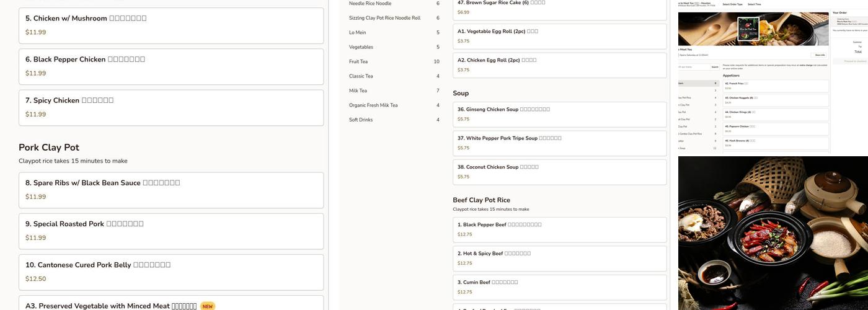The width and height of the screenshot is (868, 310).
Task: Select Spare Ribs w/ Black Bean Sauce
Action: pos(171,190)
